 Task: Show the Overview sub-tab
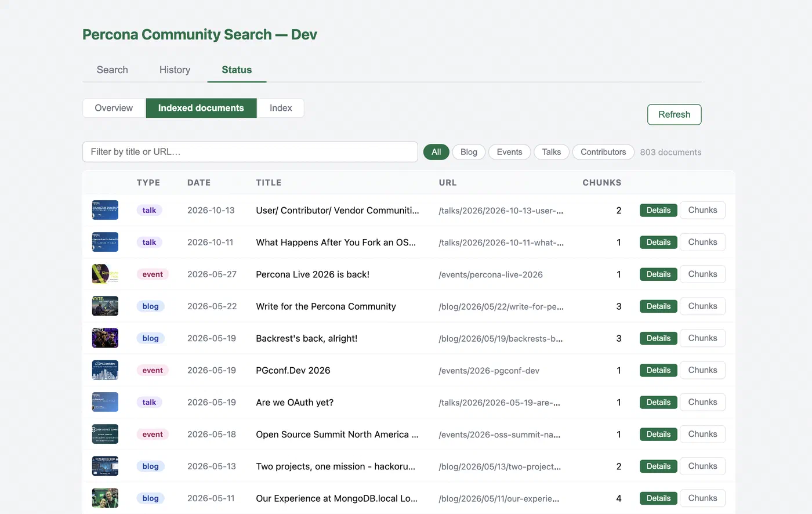114,108
